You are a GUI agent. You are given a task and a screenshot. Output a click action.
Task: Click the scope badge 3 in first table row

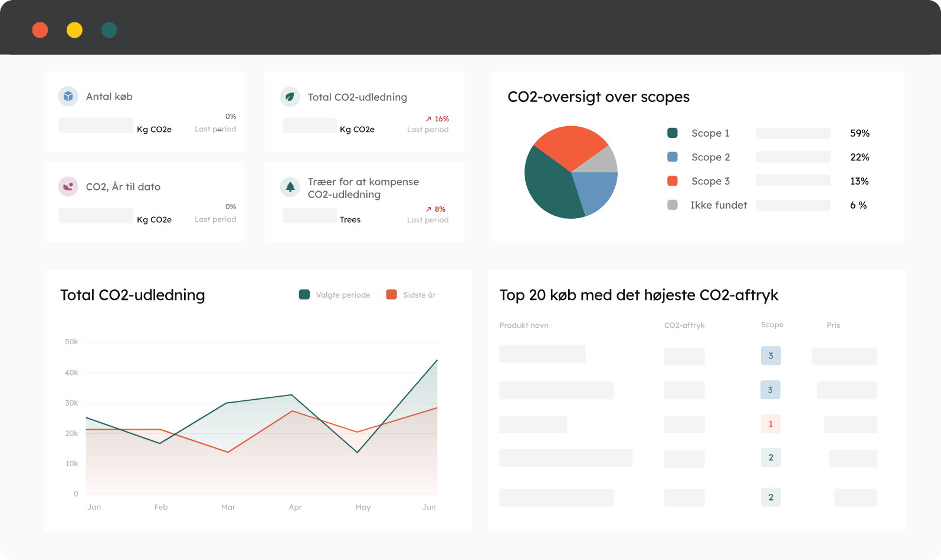pos(771,356)
